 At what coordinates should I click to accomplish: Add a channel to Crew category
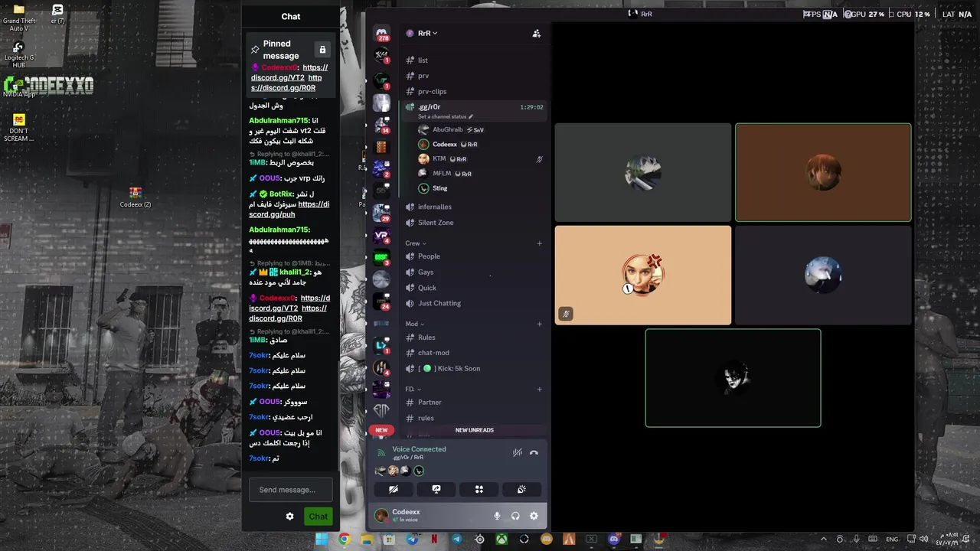[539, 243]
